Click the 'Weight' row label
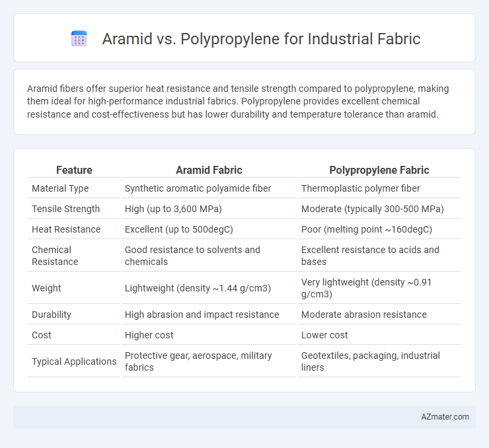This screenshot has width=489, height=448. 46,288
